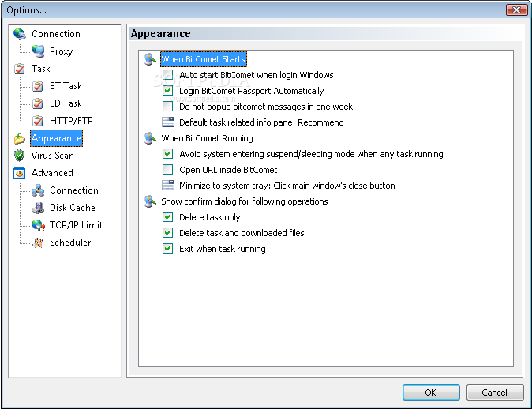Viewport: 532px width, 410px height.
Task: Toggle Avoid system entering suspend/sleeping mode
Action: (167, 154)
